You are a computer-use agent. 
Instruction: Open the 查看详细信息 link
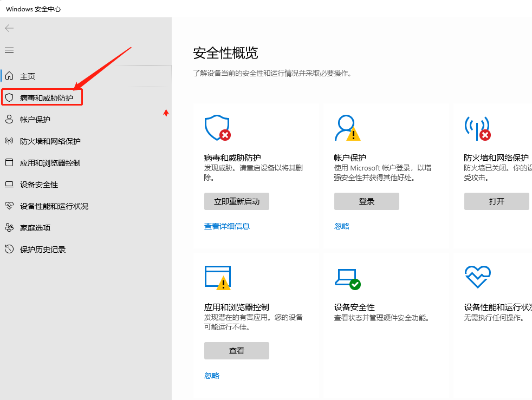click(x=226, y=226)
